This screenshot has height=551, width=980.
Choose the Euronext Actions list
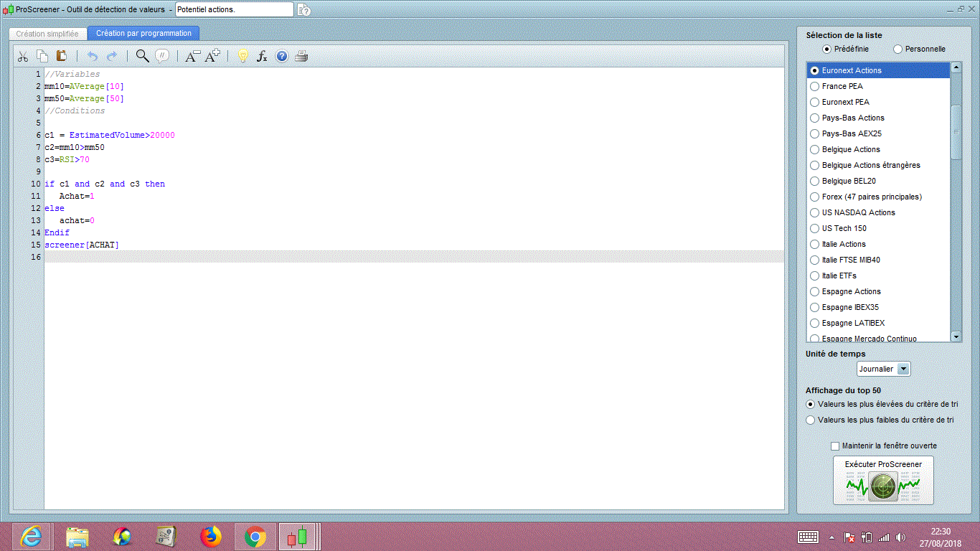click(x=879, y=70)
